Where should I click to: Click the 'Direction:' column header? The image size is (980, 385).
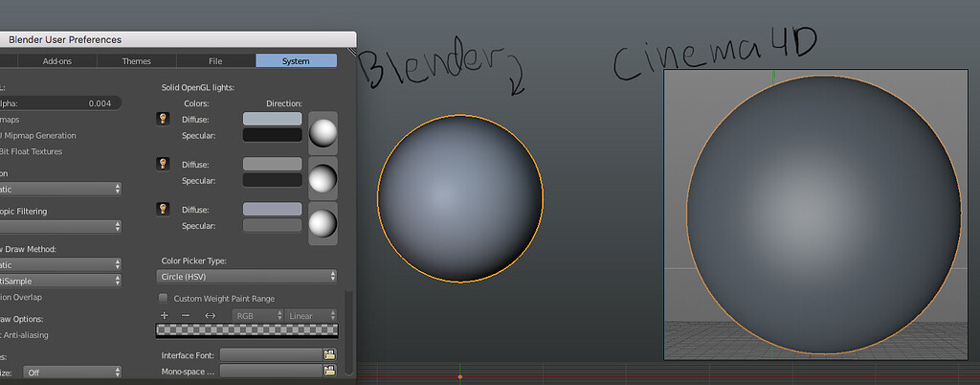click(x=283, y=103)
